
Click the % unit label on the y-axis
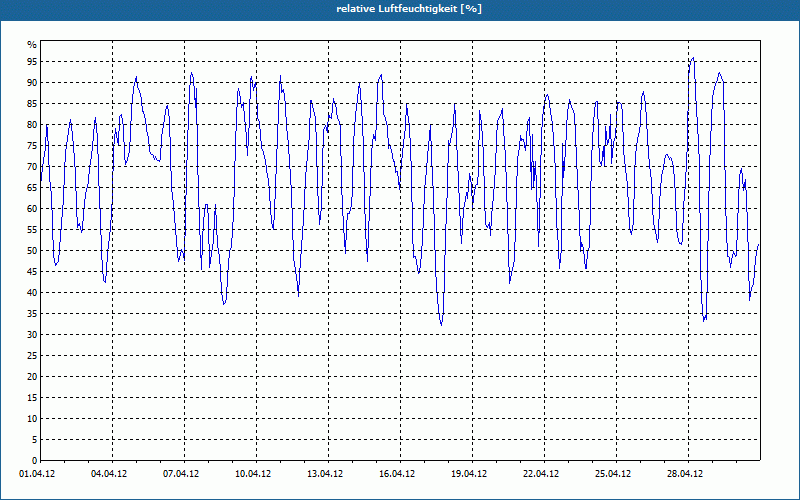point(33,45)
